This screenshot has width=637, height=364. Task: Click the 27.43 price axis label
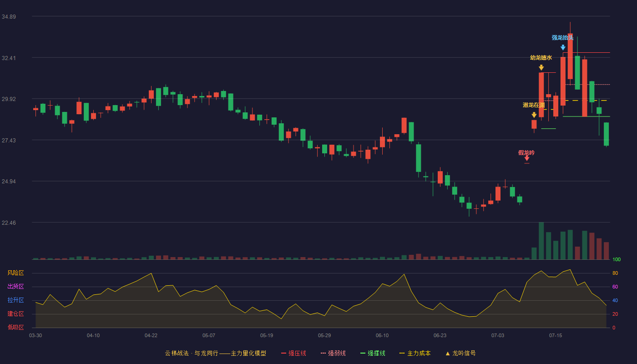coord(9,141)
